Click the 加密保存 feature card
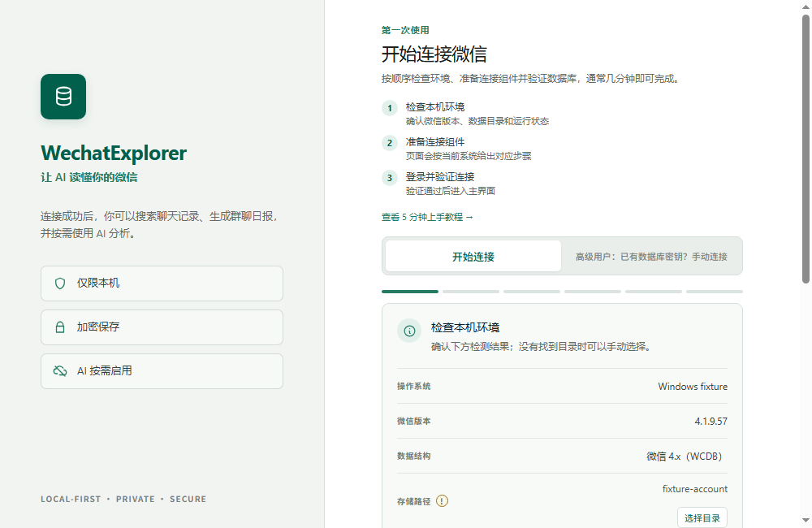Image resolution: width=812 pixels, height=528 pixels. pyautogui.click(x=162, y=327)
